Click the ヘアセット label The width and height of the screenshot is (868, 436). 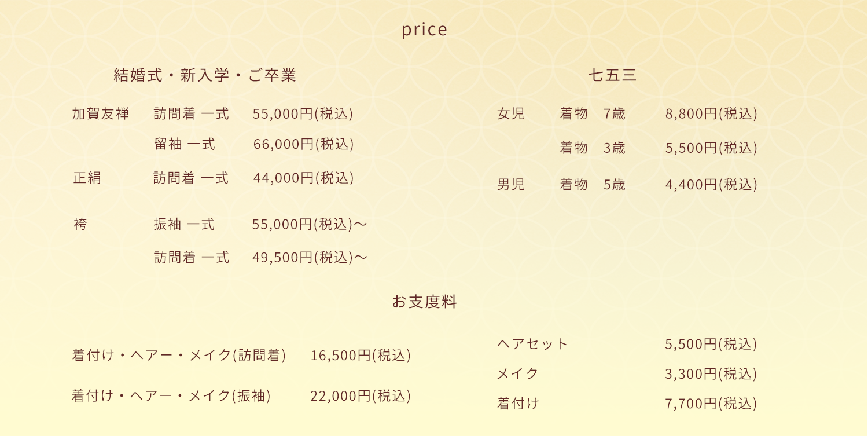533,344
